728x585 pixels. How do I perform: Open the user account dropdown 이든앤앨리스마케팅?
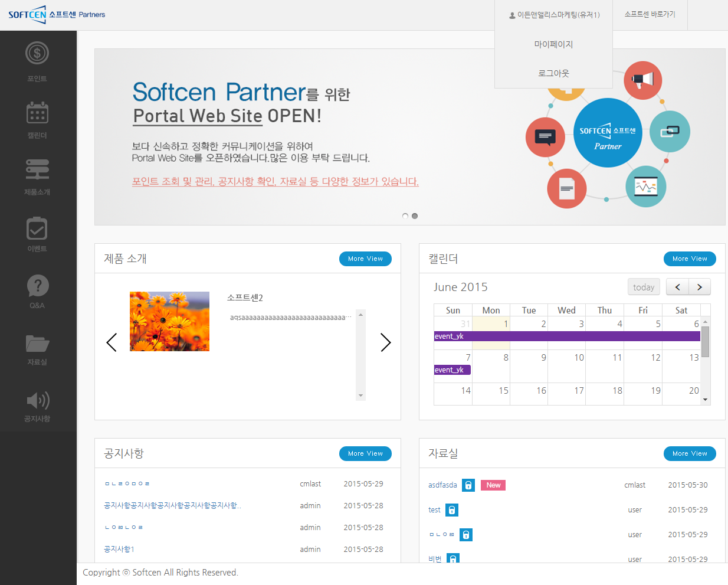(554, 15)
